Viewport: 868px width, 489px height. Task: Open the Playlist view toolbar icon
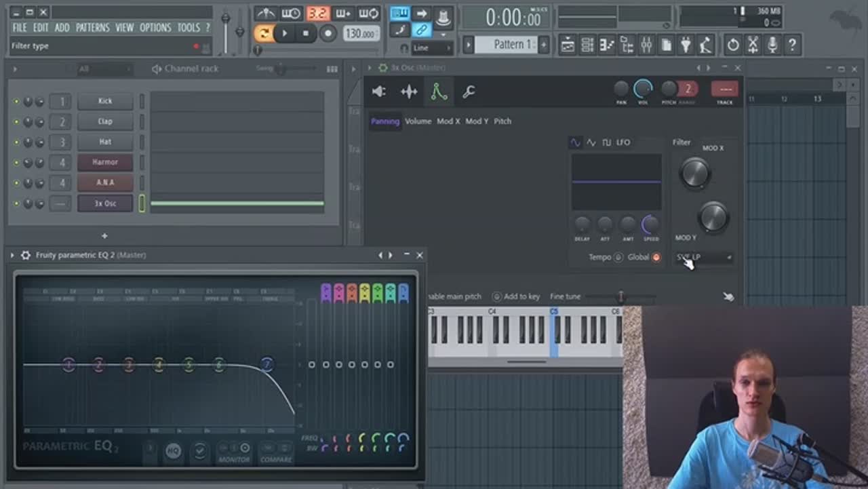point(568,45)
